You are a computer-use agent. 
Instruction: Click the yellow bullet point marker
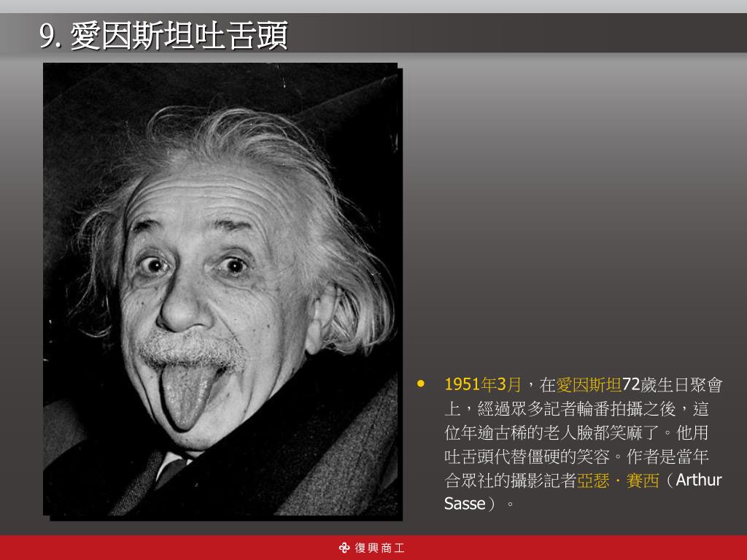click(x=420, y=384)
